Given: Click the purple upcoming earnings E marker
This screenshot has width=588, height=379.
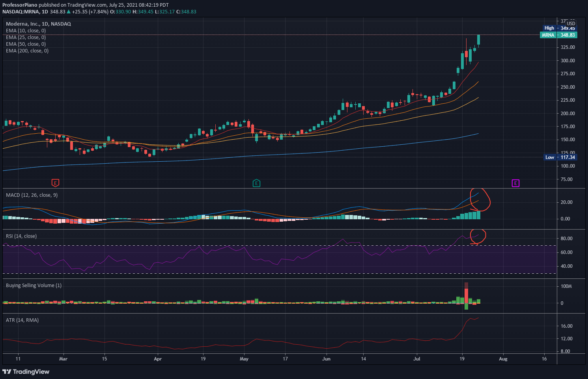Looking at the screenshot, I should click(515, 183).
